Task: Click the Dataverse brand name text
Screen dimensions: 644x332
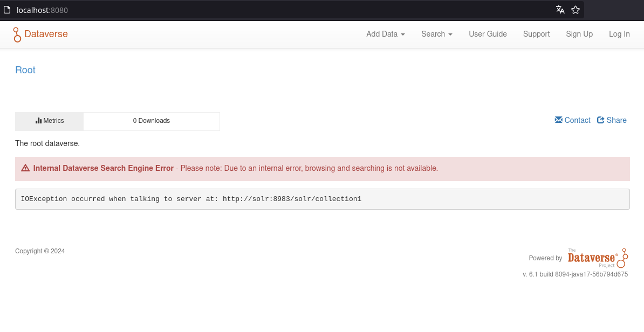Action: (x=46, y=34)
